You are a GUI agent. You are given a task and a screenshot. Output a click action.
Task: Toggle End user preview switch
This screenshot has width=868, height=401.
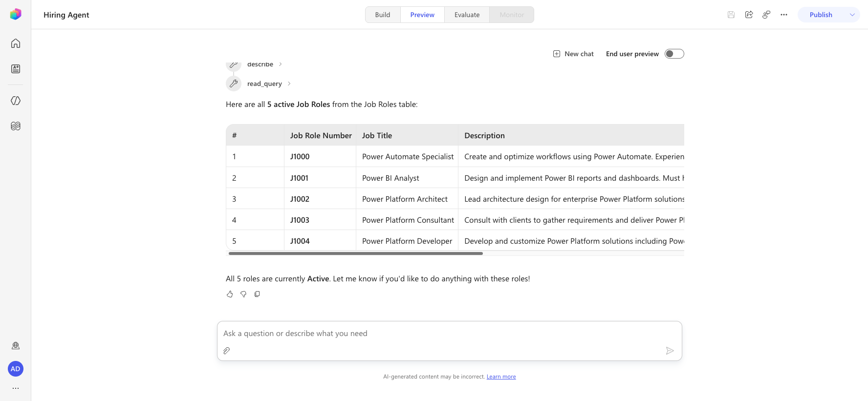pos(674,54)
